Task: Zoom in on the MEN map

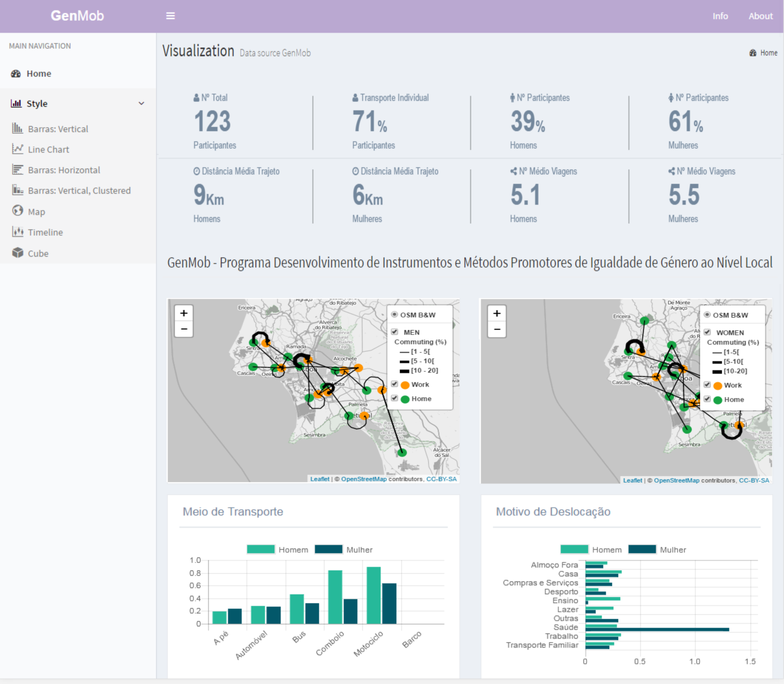Action: coord(184,313)
